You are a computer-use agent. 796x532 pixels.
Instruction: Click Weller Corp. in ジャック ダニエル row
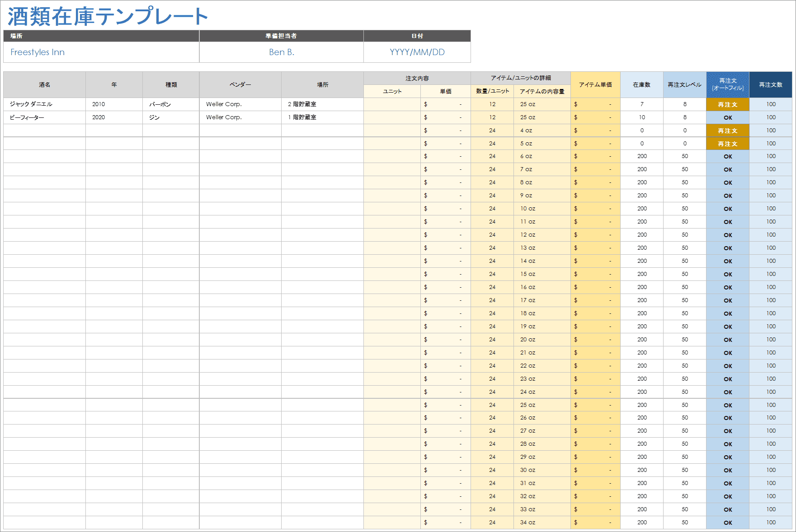(x=240, y=104)
